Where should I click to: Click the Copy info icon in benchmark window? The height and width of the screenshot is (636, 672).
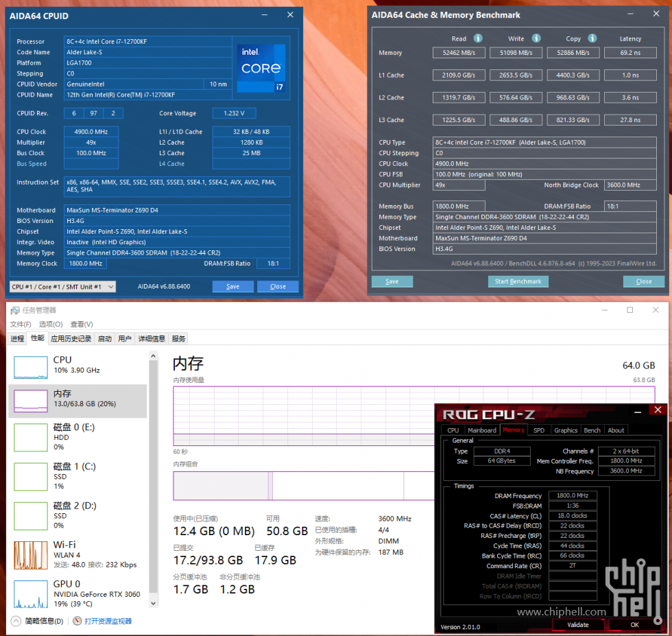coord(592,38)
